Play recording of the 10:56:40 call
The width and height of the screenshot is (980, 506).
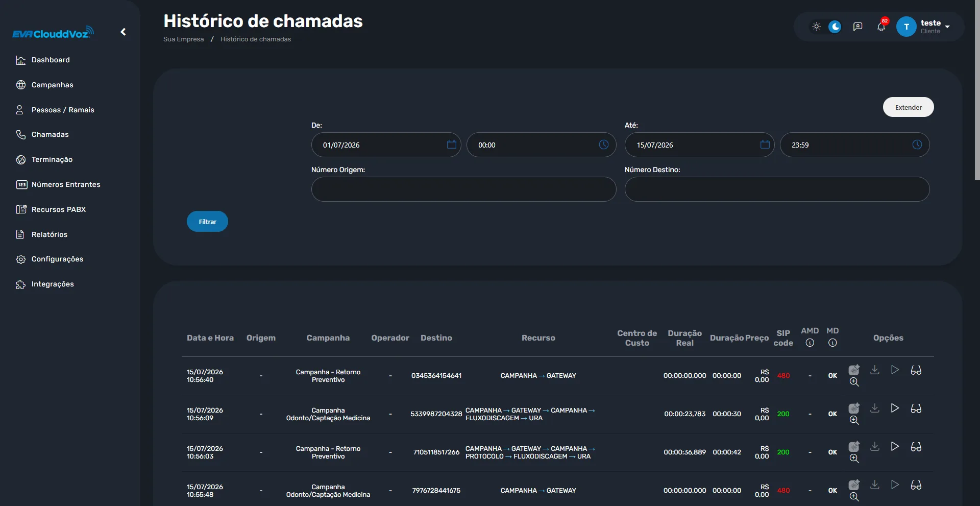point(895,370)
